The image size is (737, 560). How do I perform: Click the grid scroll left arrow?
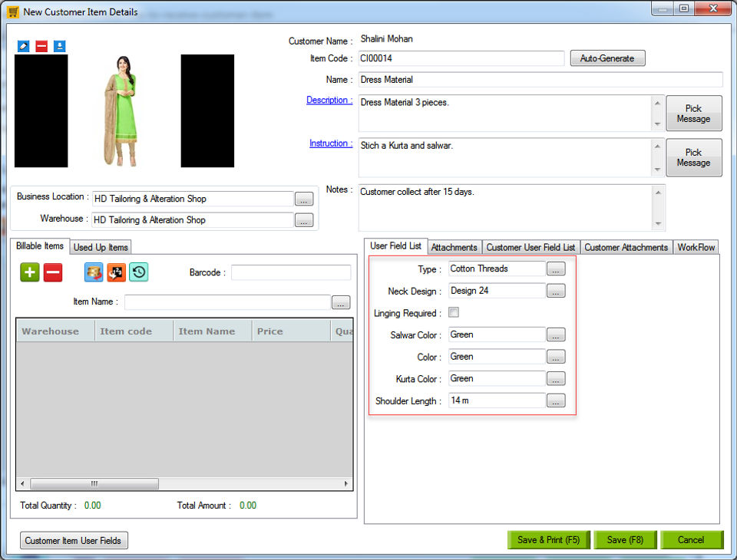click(22, 483)
